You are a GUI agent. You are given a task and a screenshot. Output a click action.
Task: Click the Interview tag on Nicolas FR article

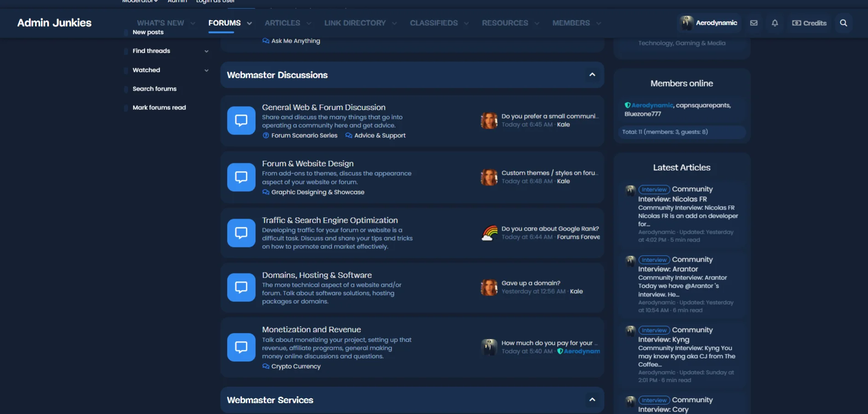654,189
